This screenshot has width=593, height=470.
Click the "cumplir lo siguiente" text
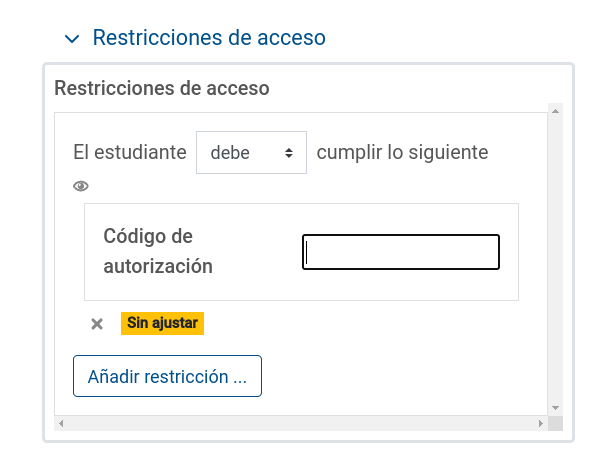pyautogui.click(x=402, y=152)
